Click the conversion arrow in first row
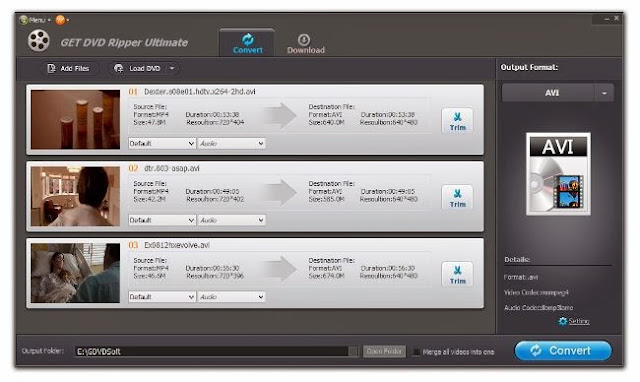Viewport: 640px width, 382px height. 280,115
